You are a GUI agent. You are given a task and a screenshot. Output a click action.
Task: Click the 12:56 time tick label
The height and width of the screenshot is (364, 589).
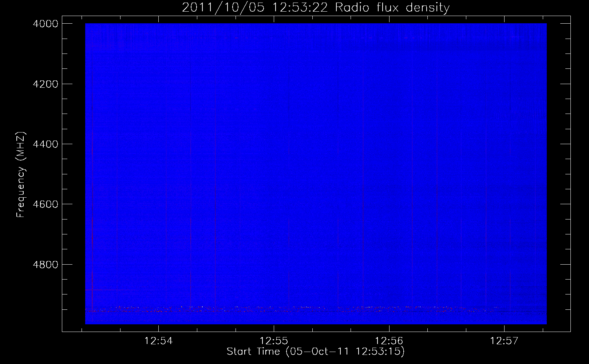[389, 341]
